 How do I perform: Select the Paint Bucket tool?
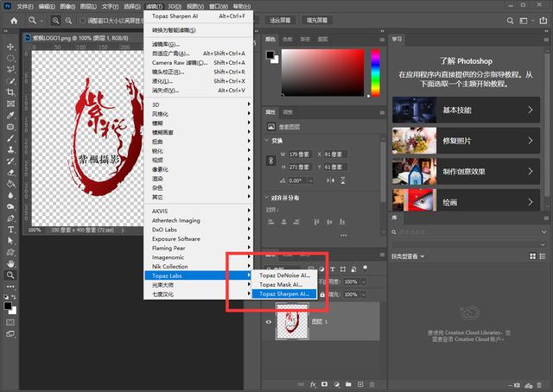coord(10,184)
